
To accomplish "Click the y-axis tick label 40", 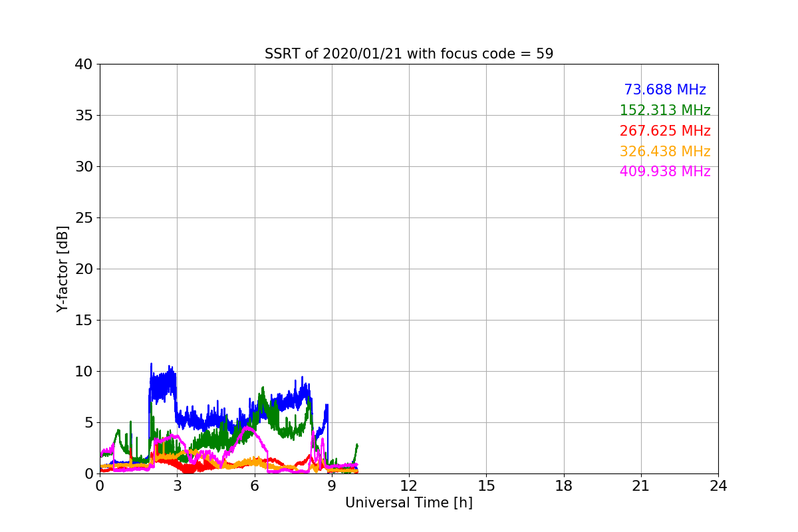I will pos(84,65).
